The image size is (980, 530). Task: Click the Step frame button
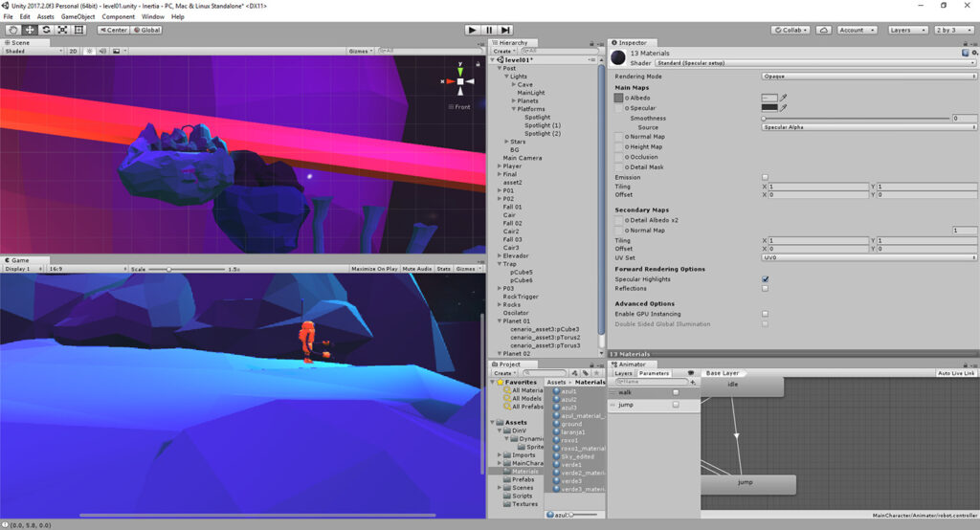pos(505,30)
